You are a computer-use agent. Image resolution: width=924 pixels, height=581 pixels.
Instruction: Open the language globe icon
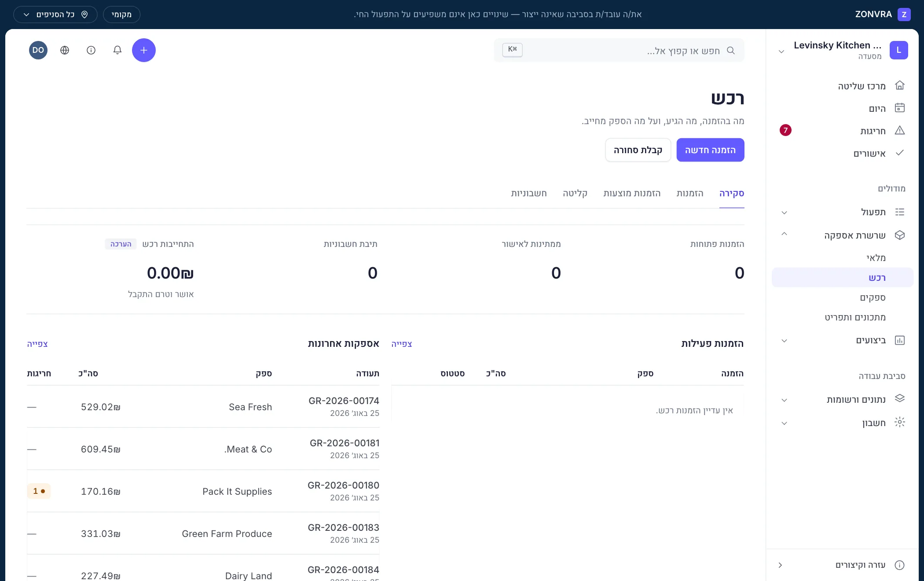click(x=65, y=50)
